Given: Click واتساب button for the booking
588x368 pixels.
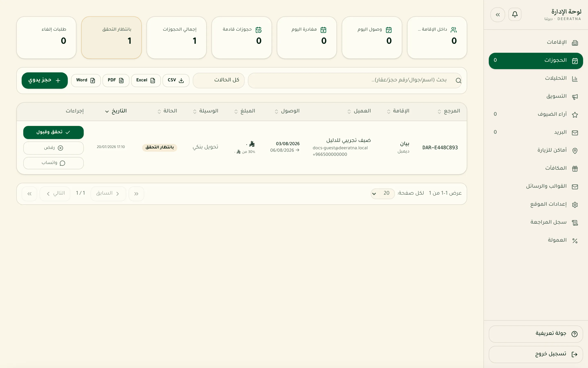Looking at the screenshot, I should 53,163.
